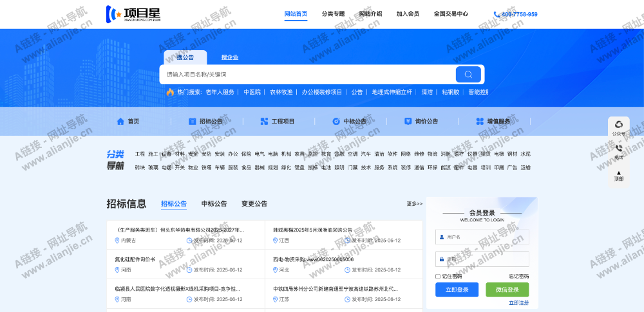Click the 增值服务 navigation icon
Viewport: 644px width, 312px height.
(480, 121)
